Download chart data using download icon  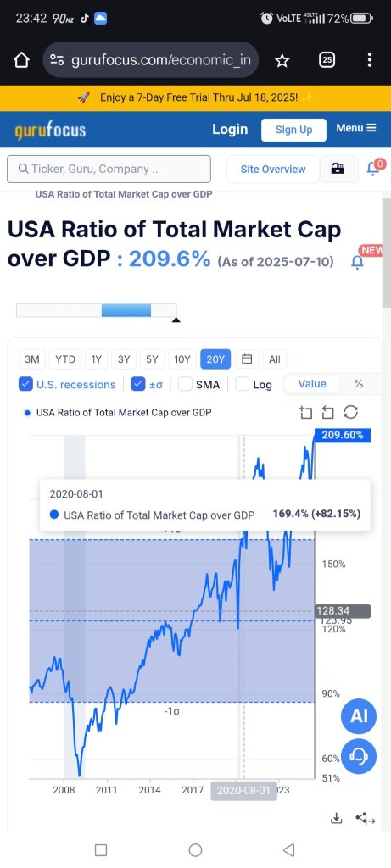pyautogui.click(x=336, y=818)
